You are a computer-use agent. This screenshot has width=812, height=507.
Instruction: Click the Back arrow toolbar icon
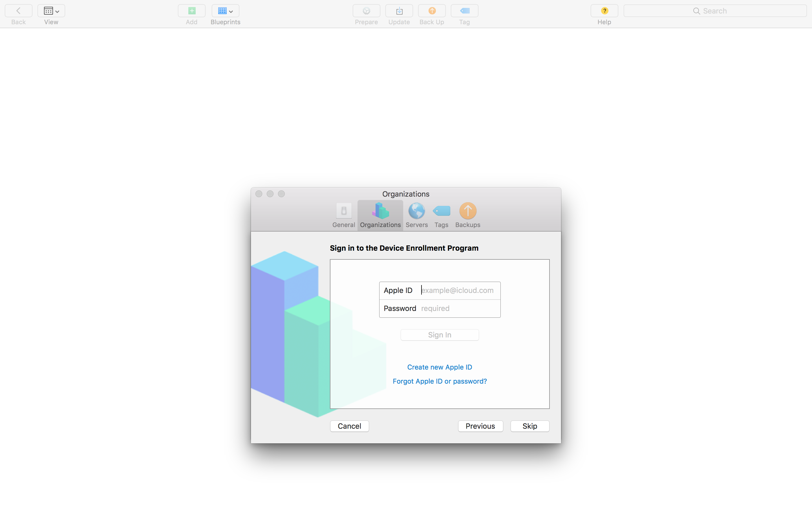(18, 11)
